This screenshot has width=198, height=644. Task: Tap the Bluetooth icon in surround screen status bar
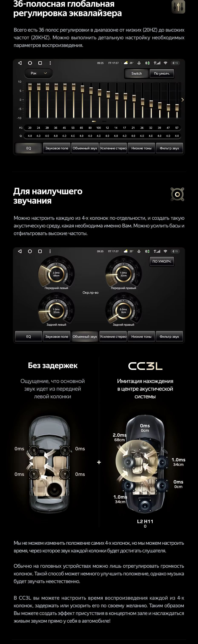146,251
